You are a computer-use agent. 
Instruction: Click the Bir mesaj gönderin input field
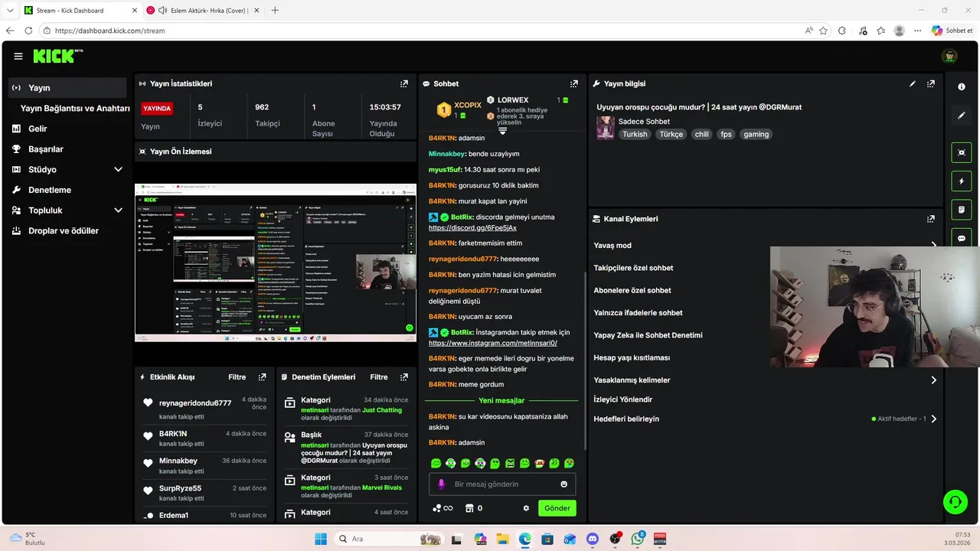point(501,484)
